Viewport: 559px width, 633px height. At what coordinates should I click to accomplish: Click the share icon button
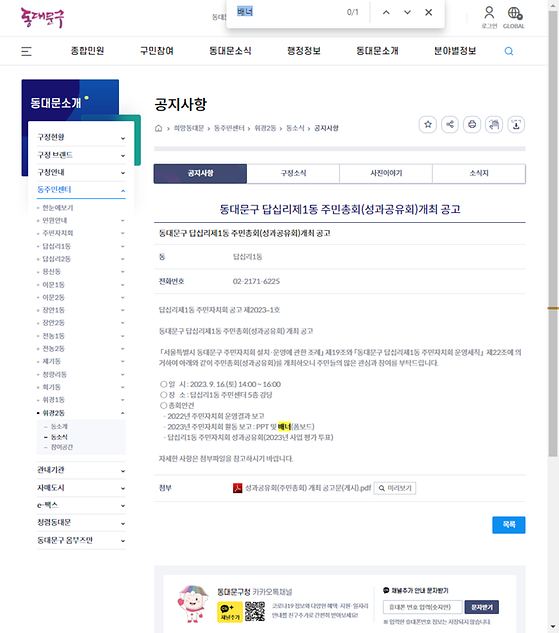tap(450, 124)
